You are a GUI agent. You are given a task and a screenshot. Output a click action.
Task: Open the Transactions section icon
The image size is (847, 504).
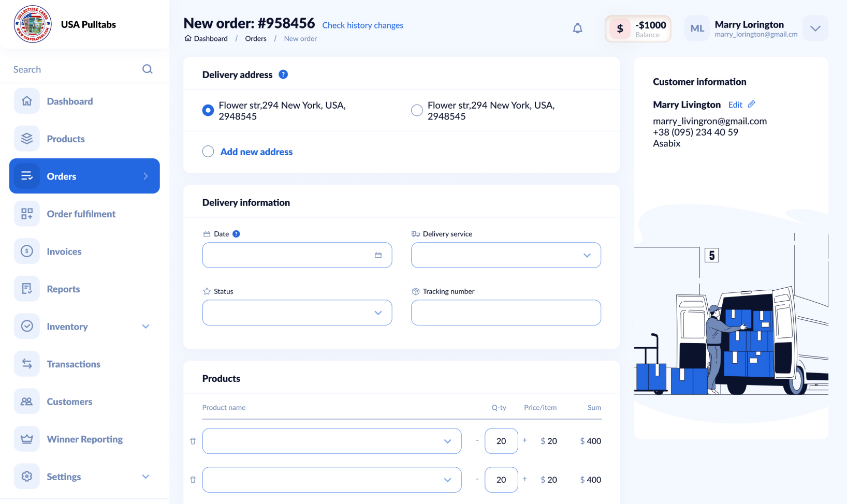click(x=26, y=364)
